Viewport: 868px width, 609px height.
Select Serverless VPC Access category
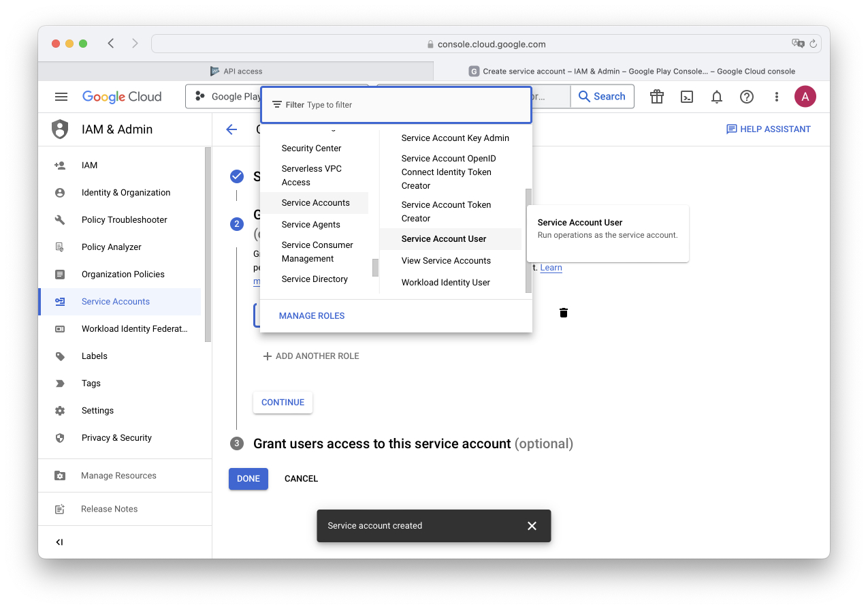coord(315,176)
